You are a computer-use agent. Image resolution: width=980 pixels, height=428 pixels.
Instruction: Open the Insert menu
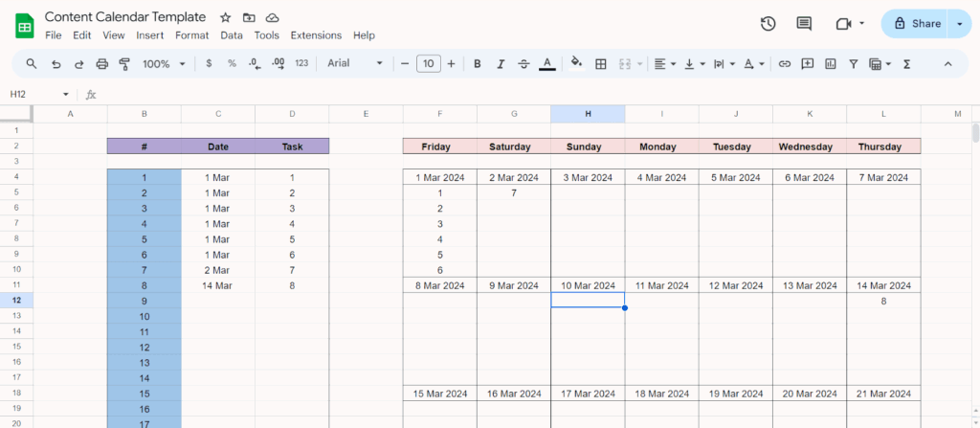coord(150,35)
